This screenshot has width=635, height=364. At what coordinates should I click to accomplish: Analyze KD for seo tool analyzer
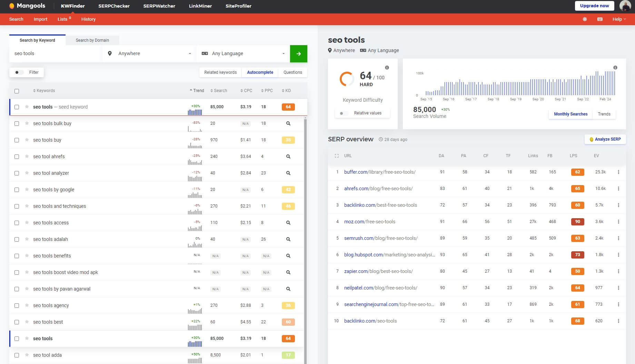tap(288, 173)
